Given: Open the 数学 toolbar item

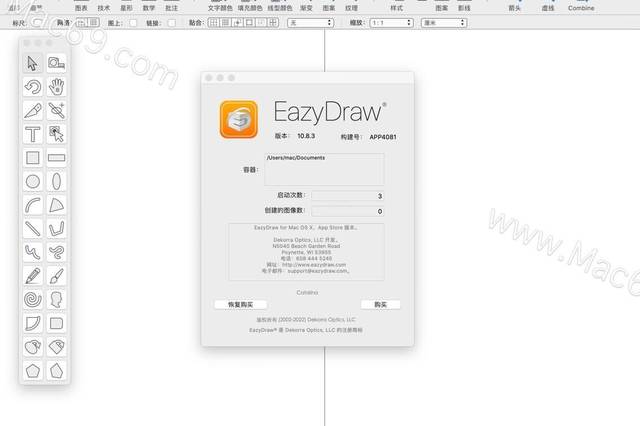Looking at the screenshot, I should pos(149,6).
